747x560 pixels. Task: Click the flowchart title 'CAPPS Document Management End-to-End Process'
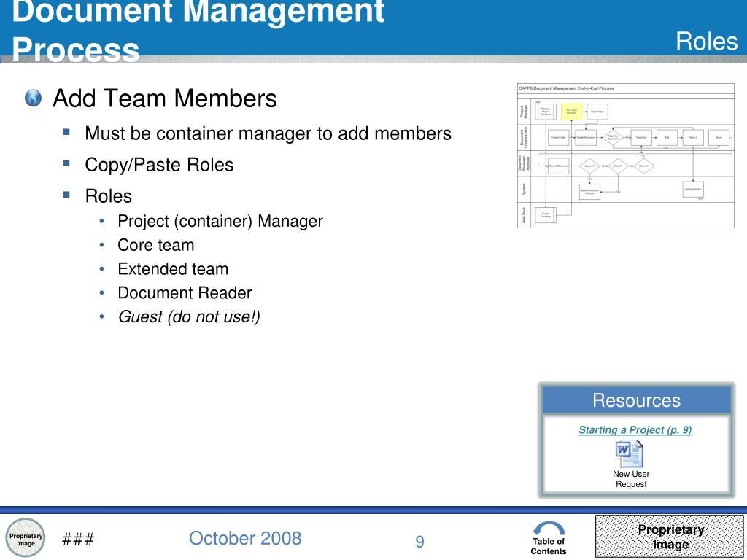click(566, 88)
